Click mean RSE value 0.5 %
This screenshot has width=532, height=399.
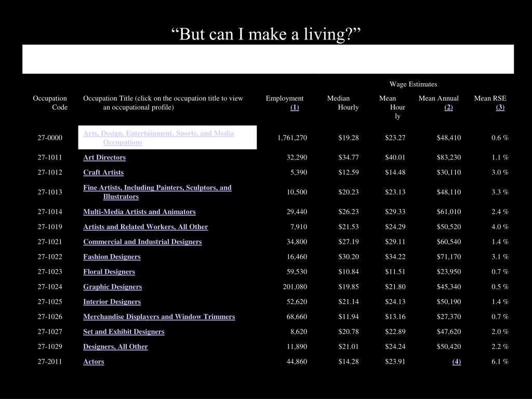500,287
